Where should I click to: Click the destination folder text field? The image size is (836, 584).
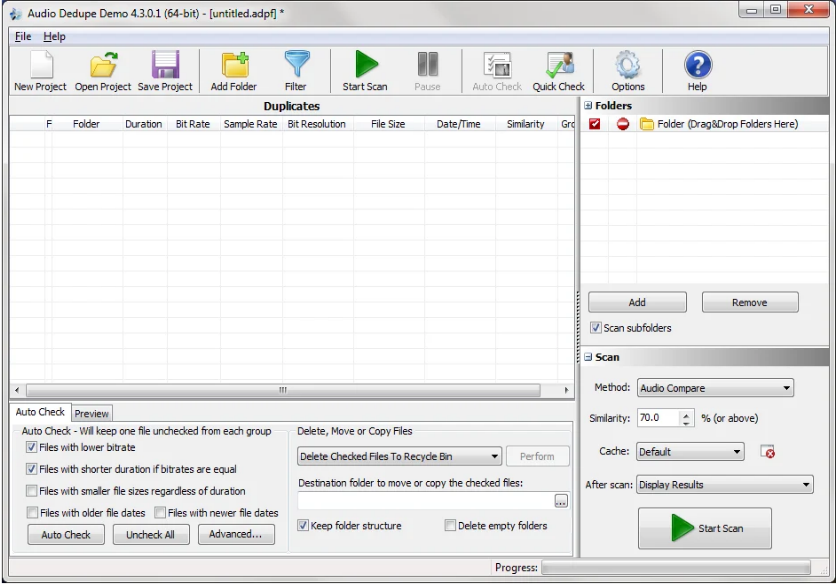[426, 501]
